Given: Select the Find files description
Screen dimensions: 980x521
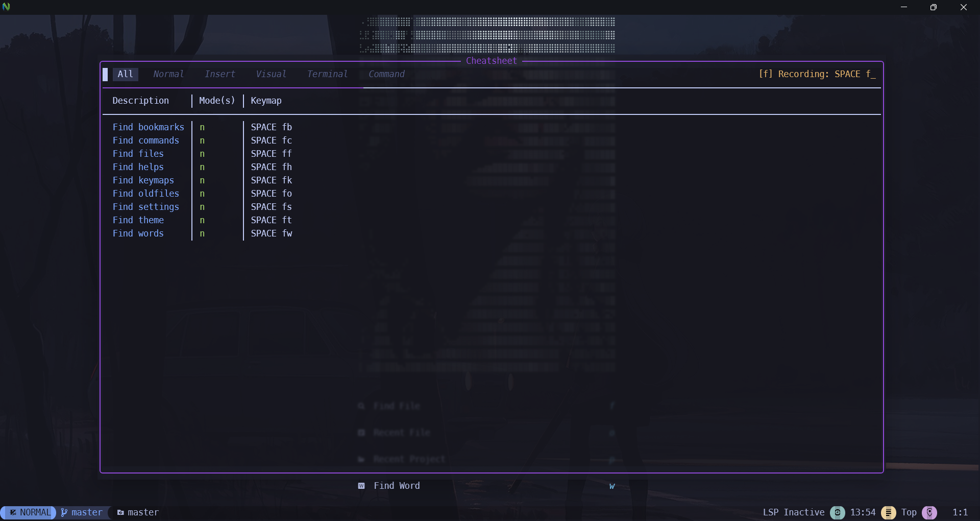Looking at the screenshot, I should tap(138, 154).
